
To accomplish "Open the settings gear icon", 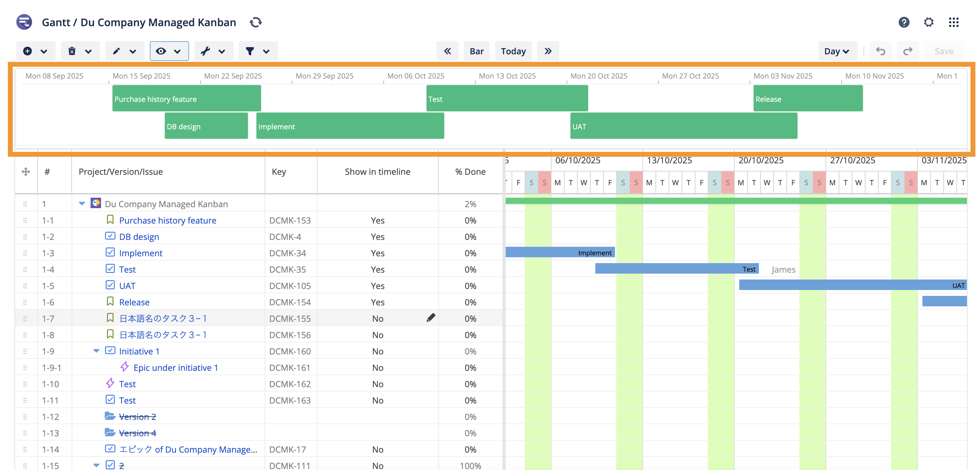I will pos(928,23).
